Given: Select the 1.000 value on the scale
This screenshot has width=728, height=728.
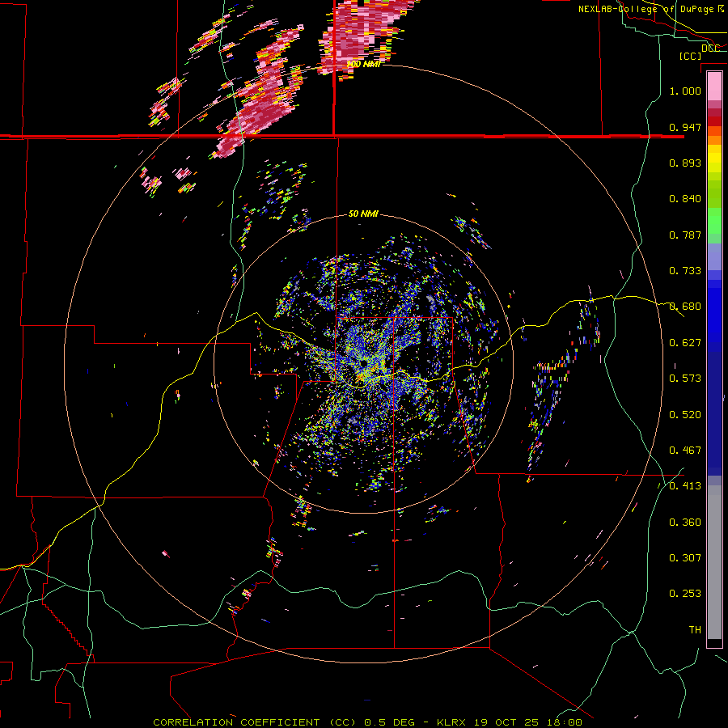Looking at the screenshot, I should tap(685, 91).
